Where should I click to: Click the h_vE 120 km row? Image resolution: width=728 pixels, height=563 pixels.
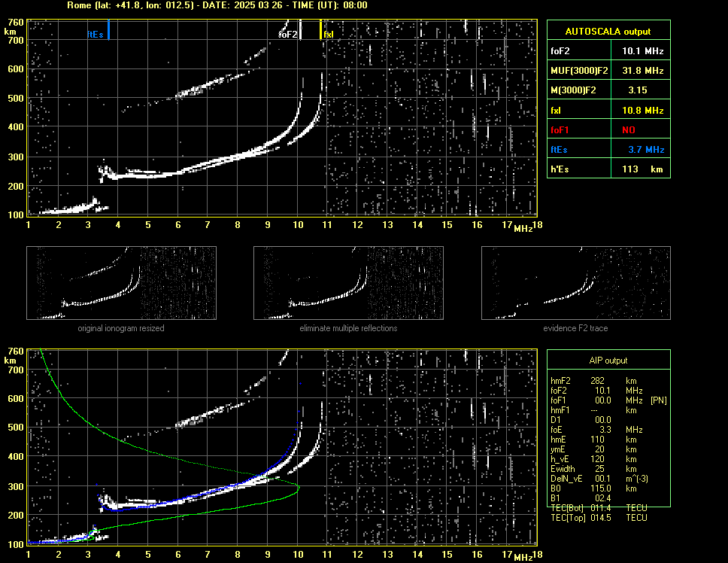593,459
